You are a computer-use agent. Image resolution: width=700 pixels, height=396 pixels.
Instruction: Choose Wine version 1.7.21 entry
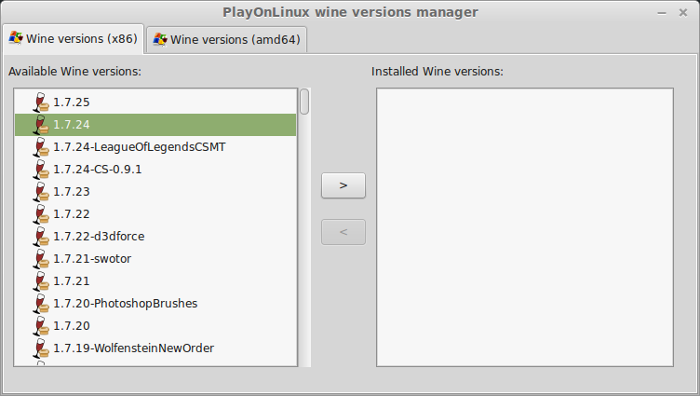tap(155, 281)
